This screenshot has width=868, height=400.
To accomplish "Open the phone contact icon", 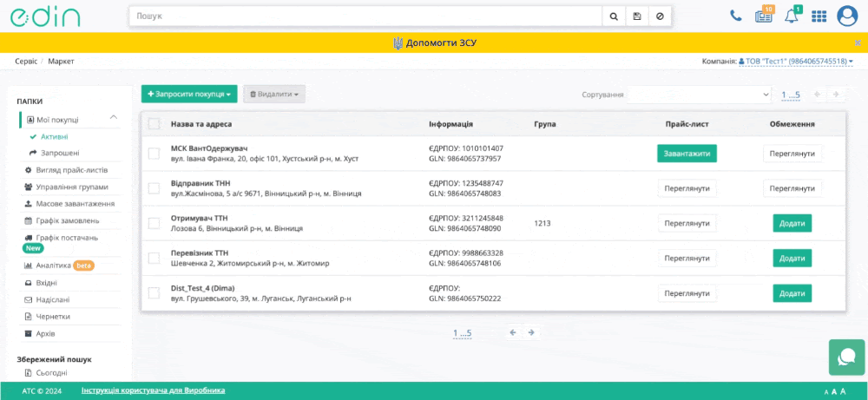I will [x=736, y=16].
